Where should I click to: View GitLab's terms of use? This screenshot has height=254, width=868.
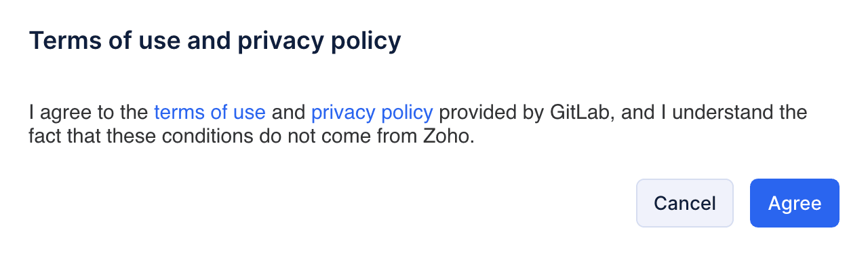(210, 112)
